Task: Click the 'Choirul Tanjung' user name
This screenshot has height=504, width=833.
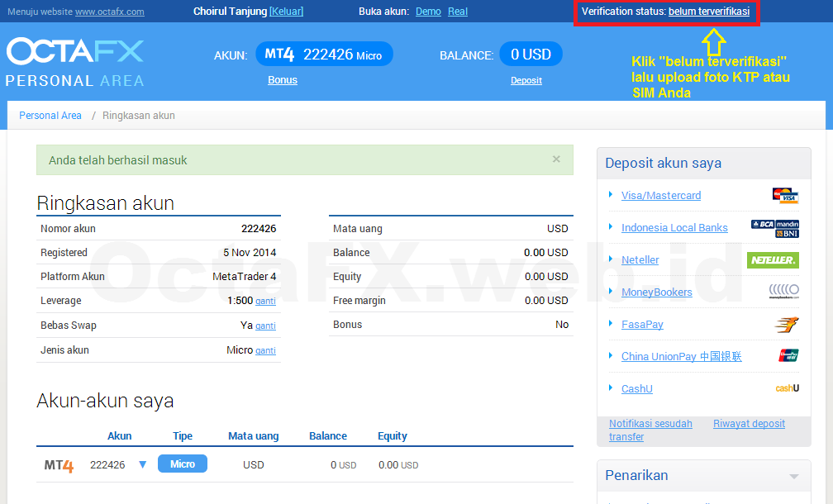Action: tap(230, 11)
